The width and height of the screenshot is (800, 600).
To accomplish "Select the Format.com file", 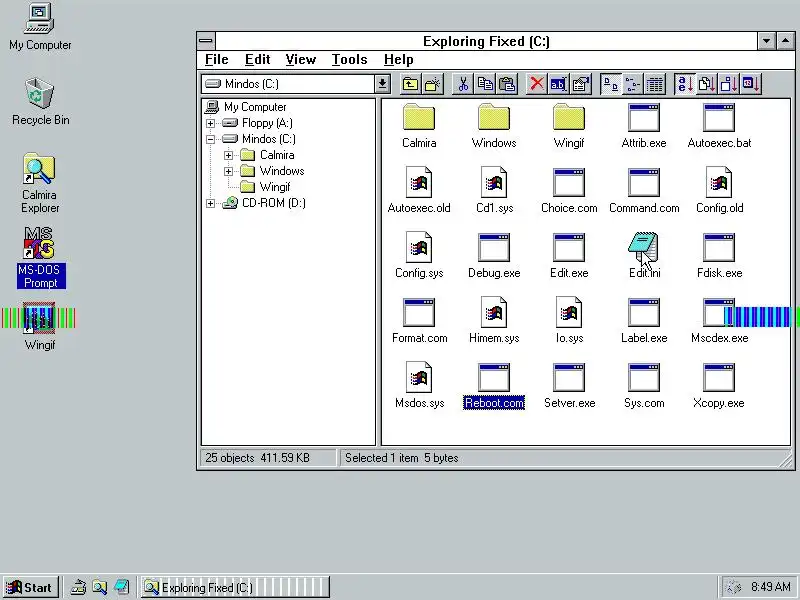I will pos(419,321).
